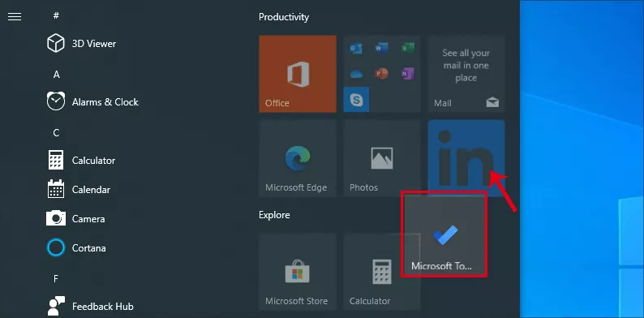The height and width of the screenshot is (318, 644).
Task: Launch Alarms & Clock from the app list
Action: tap(92, 102)
